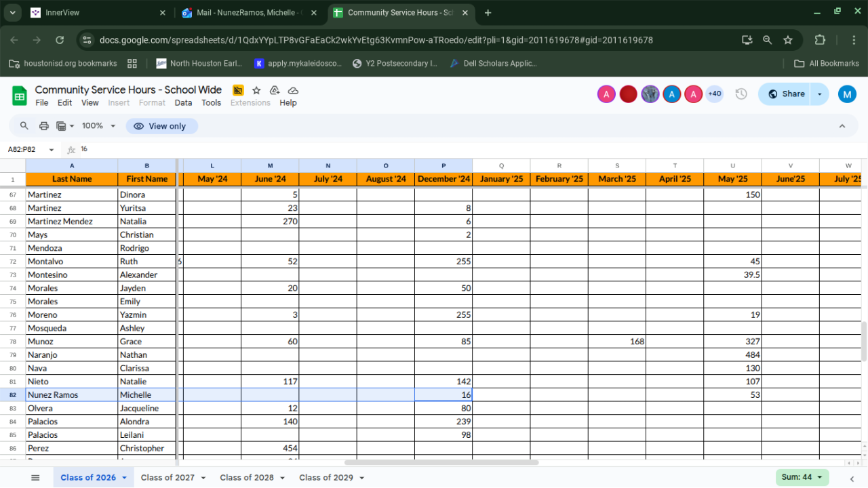
Task: Click the search magnifier in the toolbar
Action: pyautogui.click(x=24, y=126)
